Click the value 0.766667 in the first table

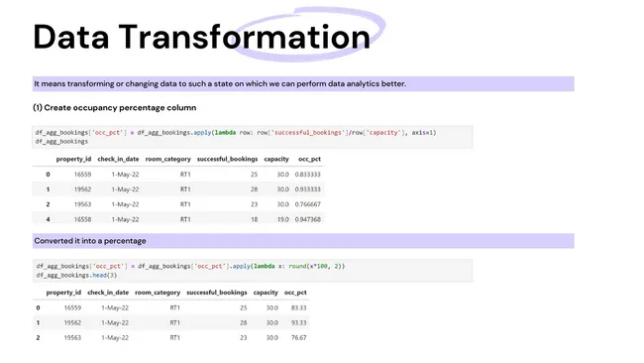[307, 204]
